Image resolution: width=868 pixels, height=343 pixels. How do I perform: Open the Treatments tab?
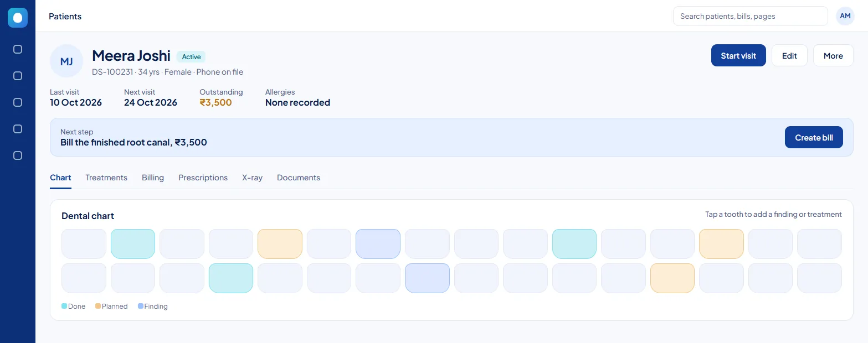[106, 178]
